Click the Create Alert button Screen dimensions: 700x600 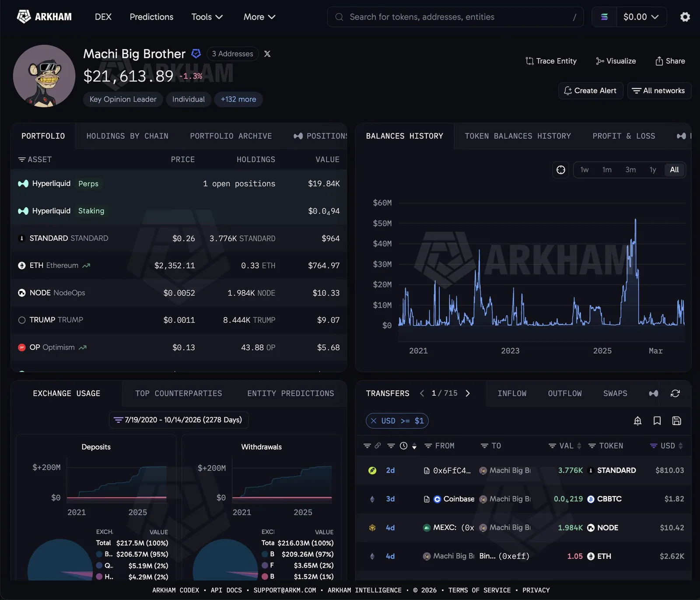click(591, 91)
